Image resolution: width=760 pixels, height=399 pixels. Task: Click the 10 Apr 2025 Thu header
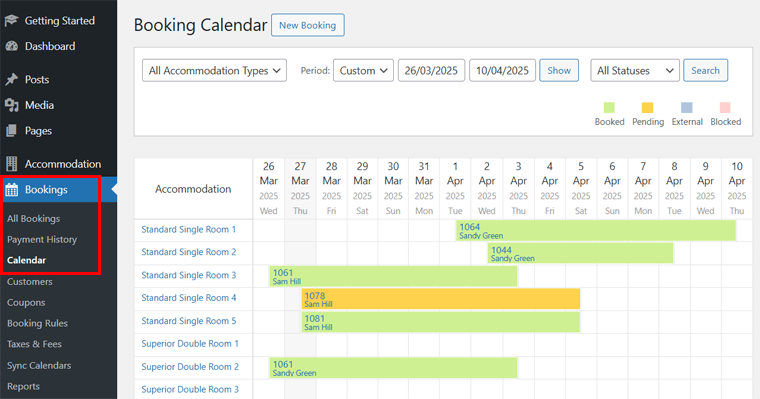[737, 188]
